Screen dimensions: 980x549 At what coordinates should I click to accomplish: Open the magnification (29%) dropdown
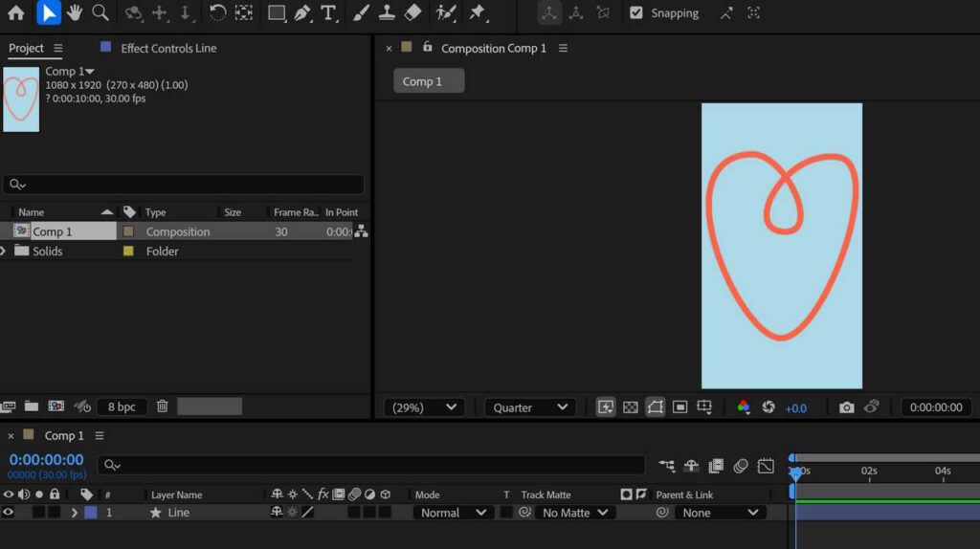[x=424, y=407]
